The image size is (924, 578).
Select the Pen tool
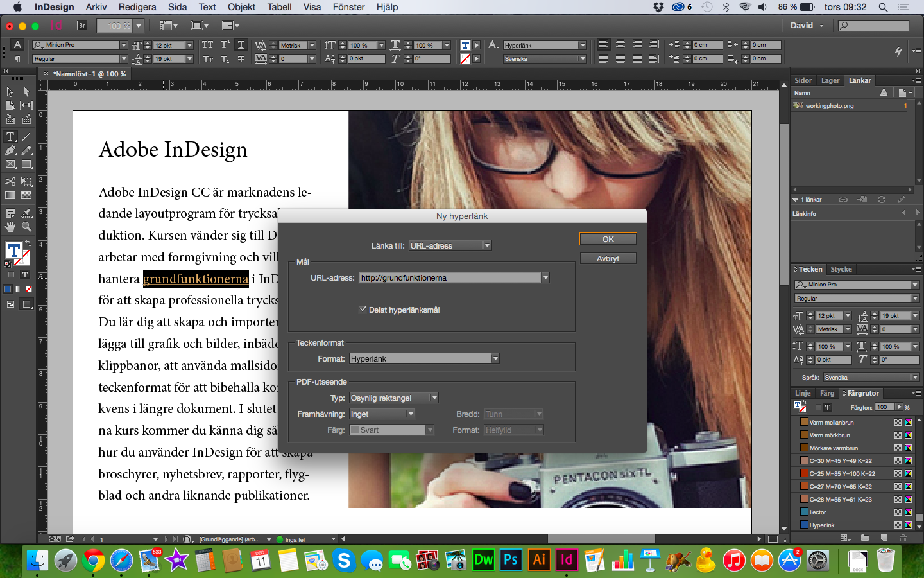pyautogui.click(x=10, y=150)
